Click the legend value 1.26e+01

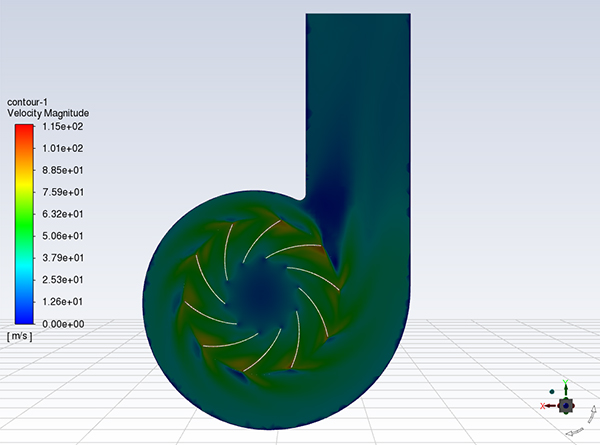pos(63,302)
